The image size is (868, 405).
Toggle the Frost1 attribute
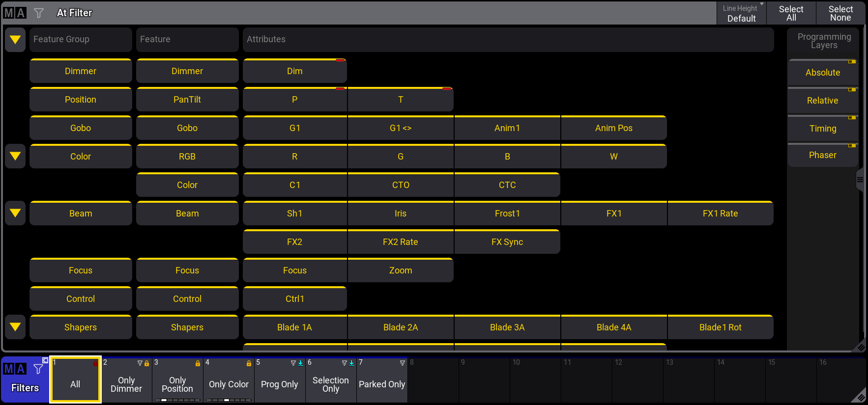[507, 214]
